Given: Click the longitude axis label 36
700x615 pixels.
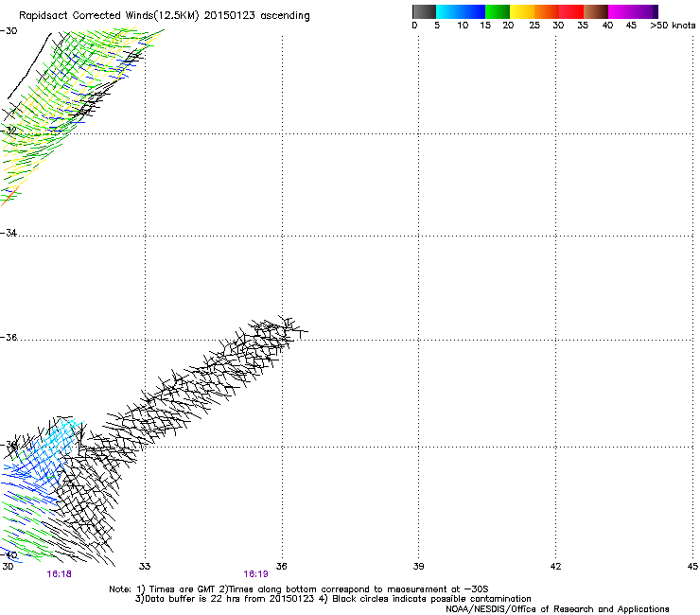Looking at the screenshot, I should coord(281,567).
